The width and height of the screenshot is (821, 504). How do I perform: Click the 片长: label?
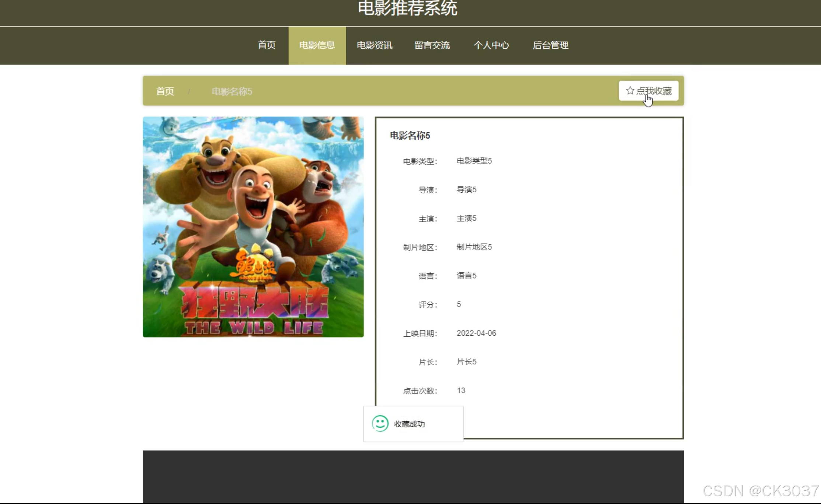tap(428, 363)
